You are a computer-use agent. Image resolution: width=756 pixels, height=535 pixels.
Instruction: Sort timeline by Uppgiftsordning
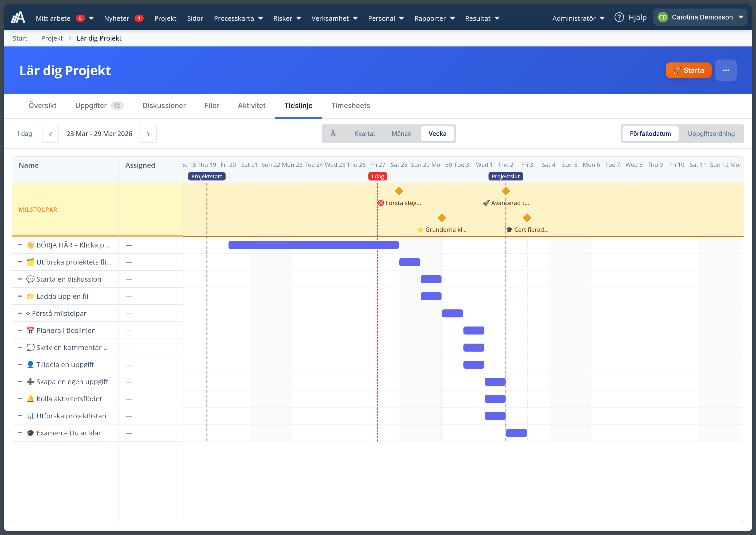(711, 134)
